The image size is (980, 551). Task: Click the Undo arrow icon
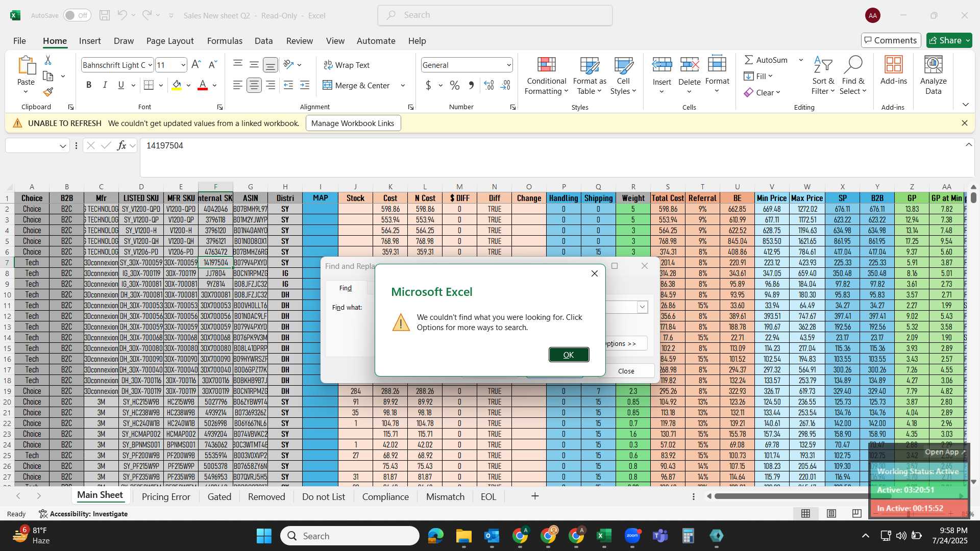[x=122, y=15]
